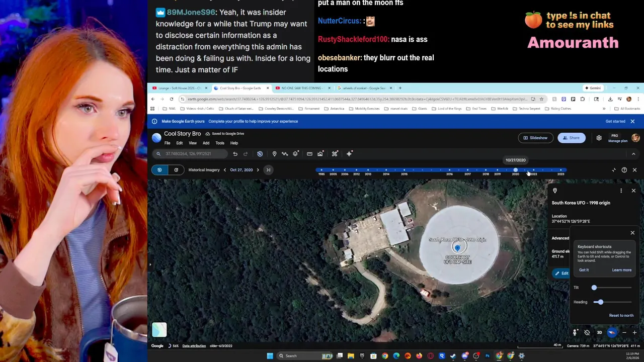Select the Add placemark pin tool
This screenshot has width=644, height=362.
click(274, 154)
